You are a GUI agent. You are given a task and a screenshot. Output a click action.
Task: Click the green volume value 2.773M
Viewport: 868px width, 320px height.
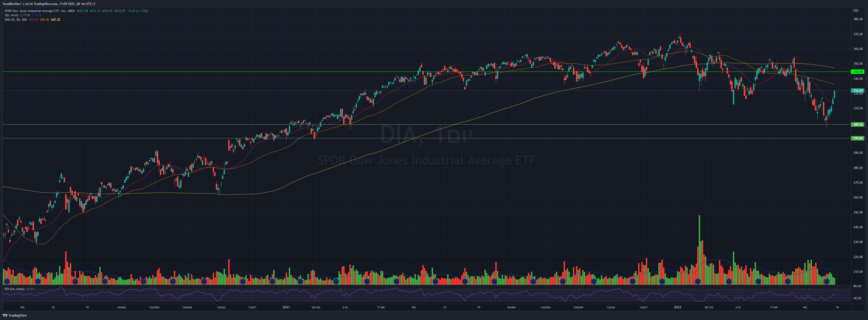point(25,15)
